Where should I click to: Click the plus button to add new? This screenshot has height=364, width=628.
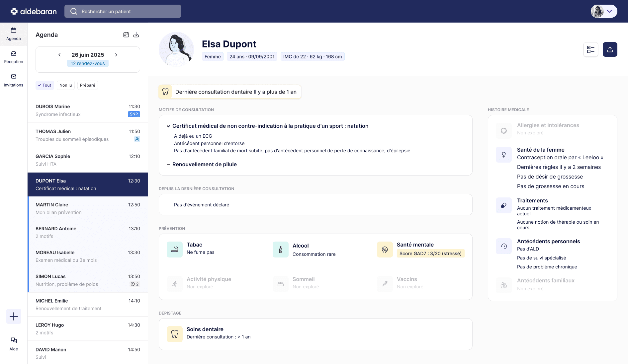click(x=14, y=316)
